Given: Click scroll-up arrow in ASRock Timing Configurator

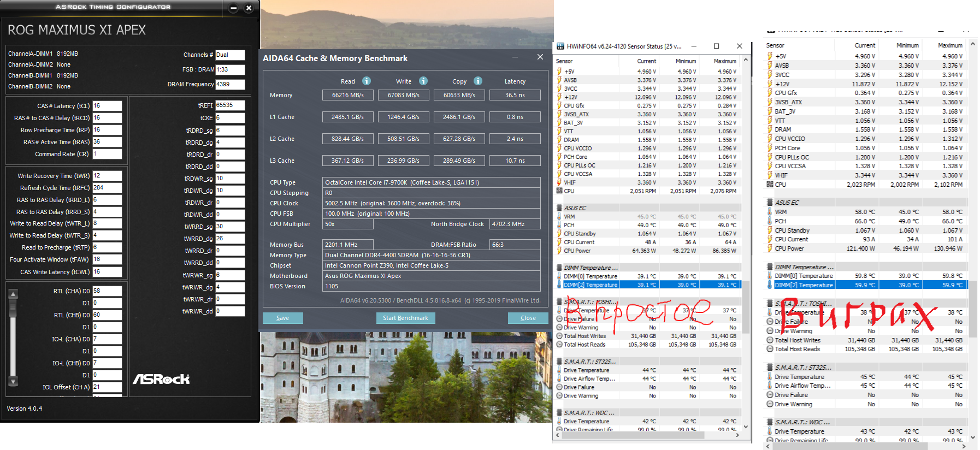Looking at the screenshot, I should coord(14,294).
